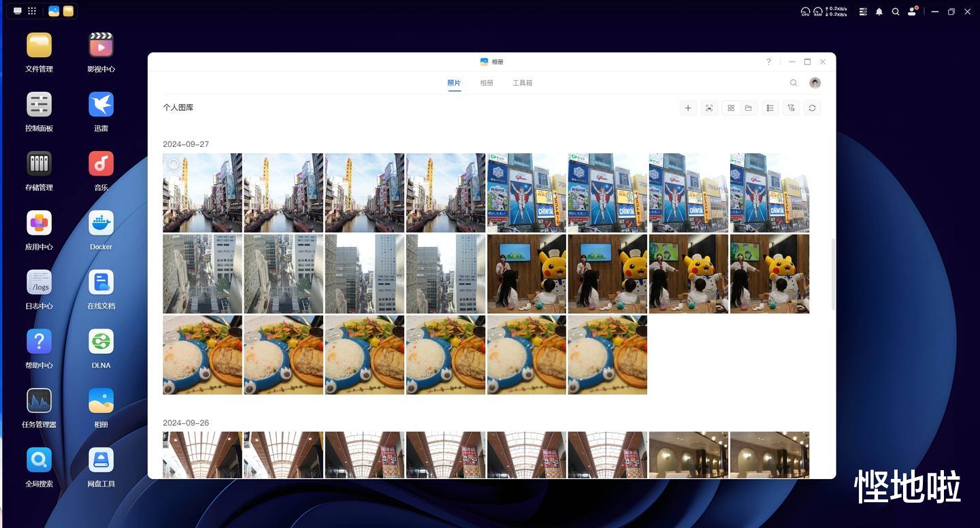This screenshot has width=980, height=528.
Task: Select the first Dotonbori canal photo checkbox
Action: 174,164
